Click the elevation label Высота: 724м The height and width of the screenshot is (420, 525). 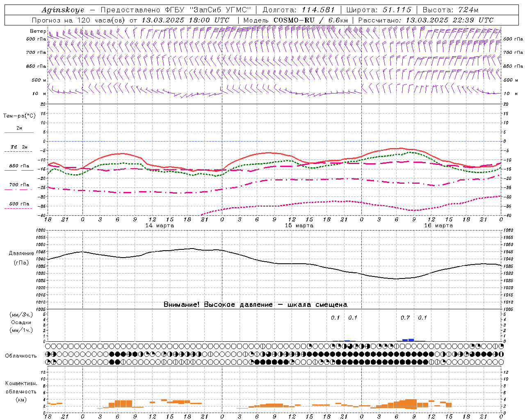tap(450, 10)
